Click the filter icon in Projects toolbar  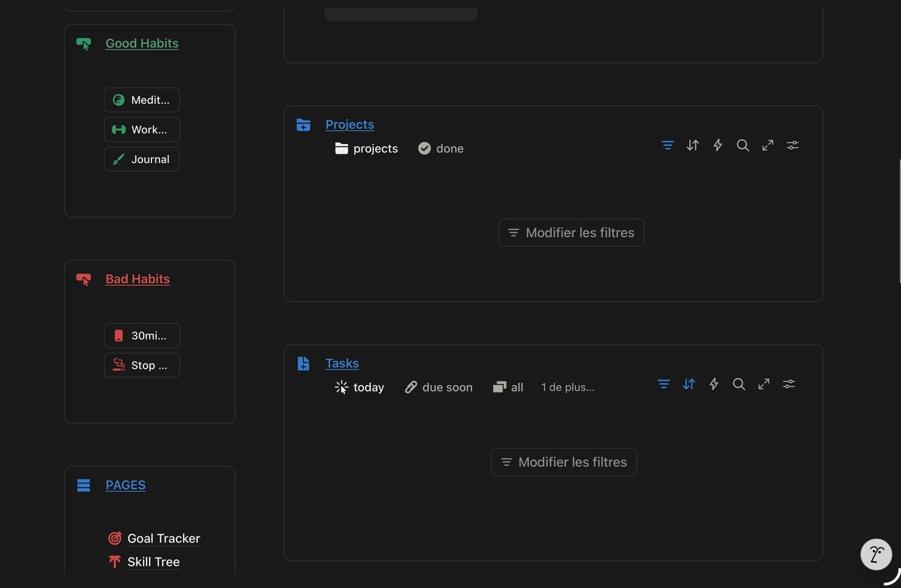[x=667, y=145]
